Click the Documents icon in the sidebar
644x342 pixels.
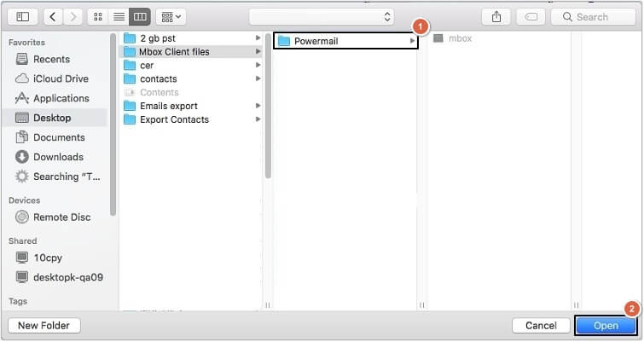point(22,136)
